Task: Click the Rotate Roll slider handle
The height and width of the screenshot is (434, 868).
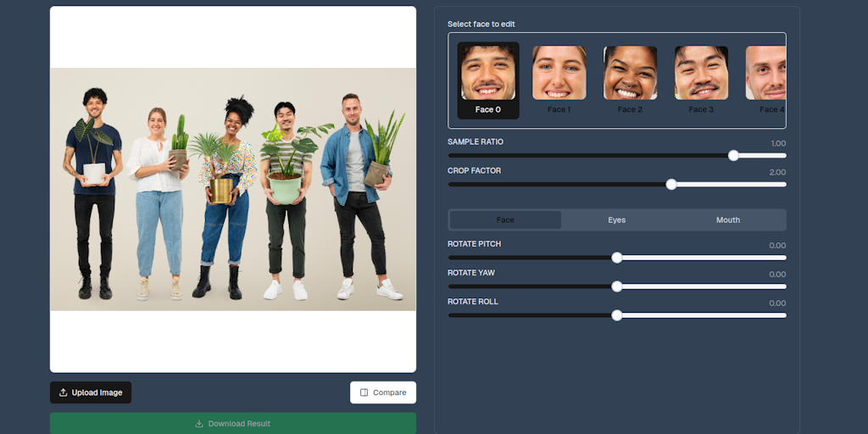Action: [617, 315]
